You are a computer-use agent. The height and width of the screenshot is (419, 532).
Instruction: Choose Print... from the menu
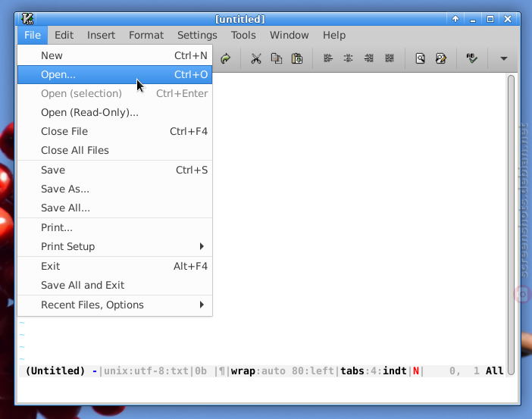115,227
